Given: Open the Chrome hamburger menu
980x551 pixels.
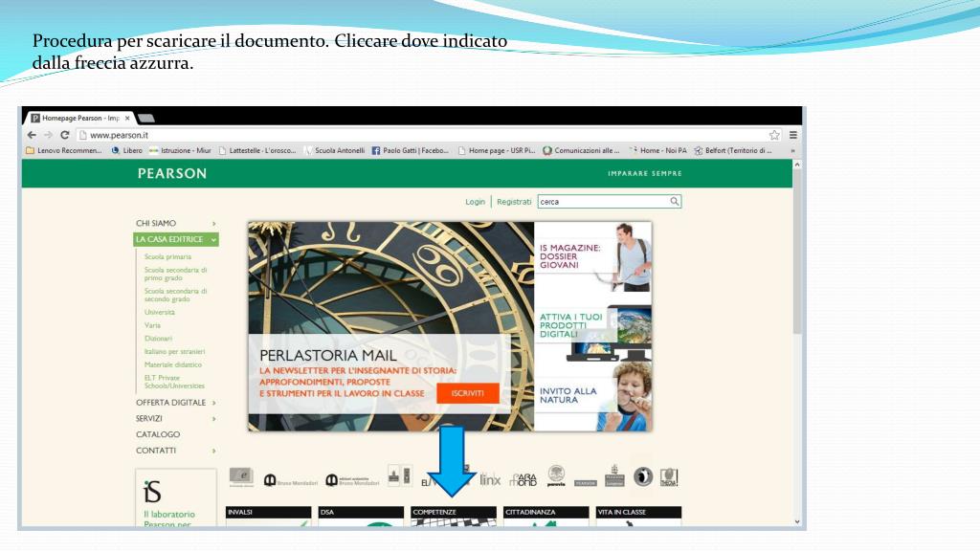Looking at the screenshot, I should [793, 135].
